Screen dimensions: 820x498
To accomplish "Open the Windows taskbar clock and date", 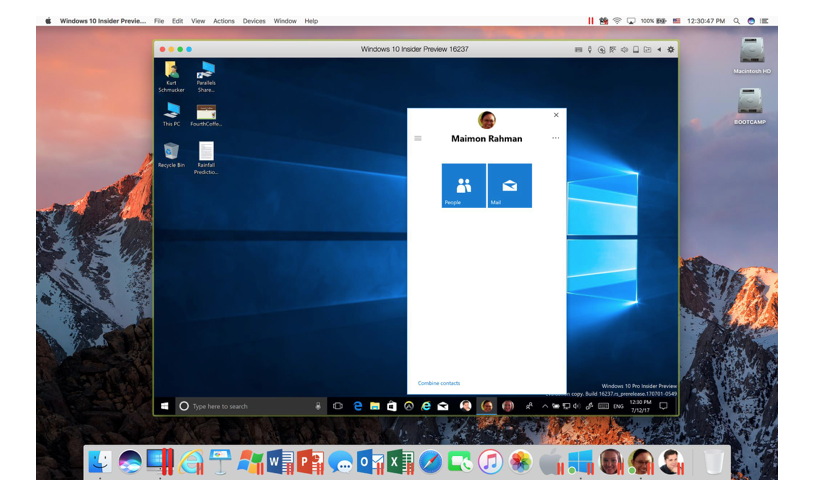I will point(640,406).
